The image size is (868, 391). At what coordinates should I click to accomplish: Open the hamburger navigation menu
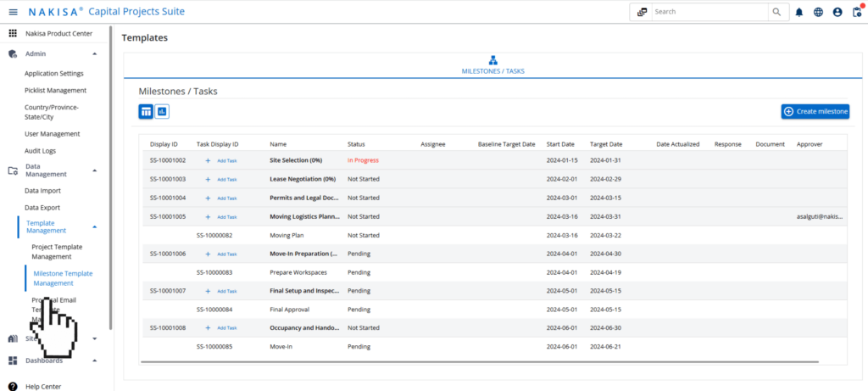pos(13,12)
